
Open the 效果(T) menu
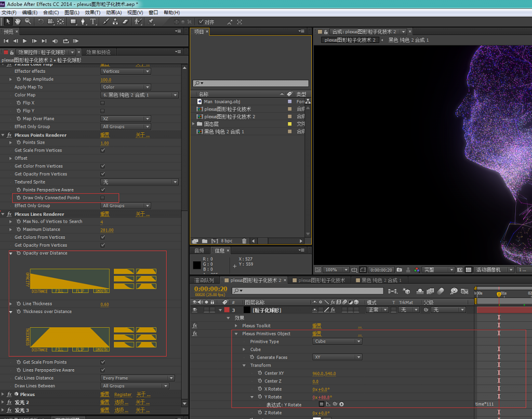click(92, 12)
